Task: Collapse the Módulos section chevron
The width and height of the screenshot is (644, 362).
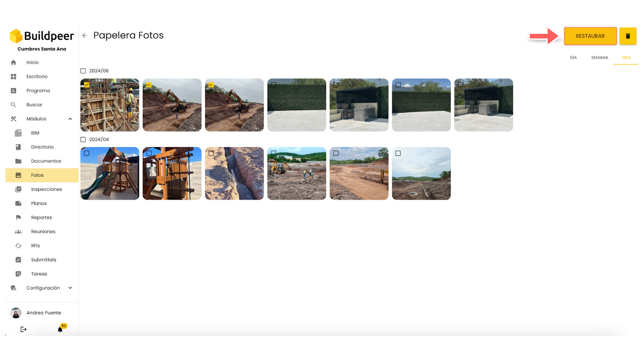Action: (x=70, y=119)
